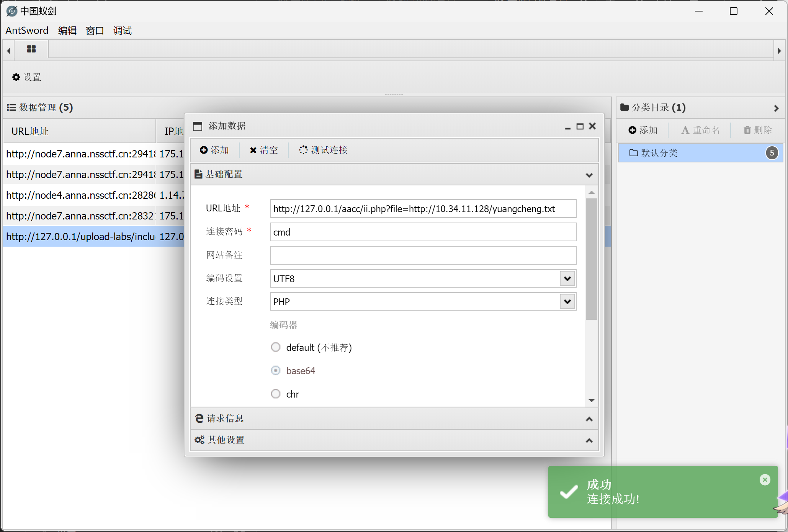Open 设置 gear settings
Screen dimensions: 788x532
(x=27, y=77)
